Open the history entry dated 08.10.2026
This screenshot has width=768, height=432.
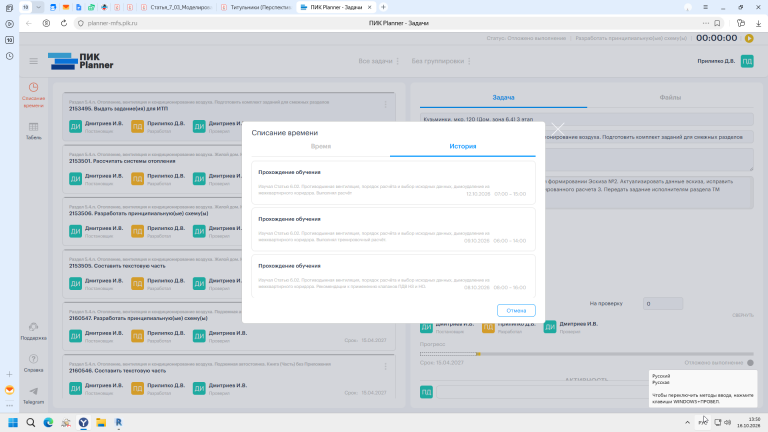tap(393, 275)
